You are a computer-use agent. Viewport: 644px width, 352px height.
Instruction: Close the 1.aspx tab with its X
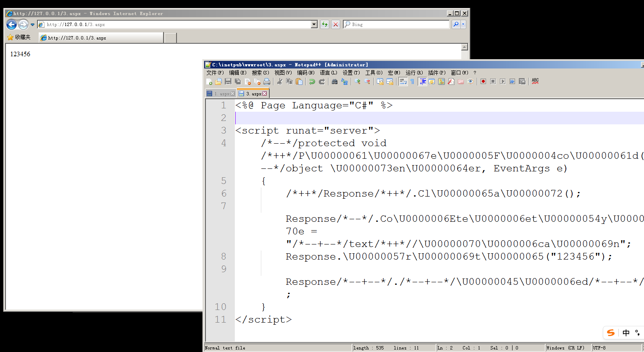click(233, 94)
